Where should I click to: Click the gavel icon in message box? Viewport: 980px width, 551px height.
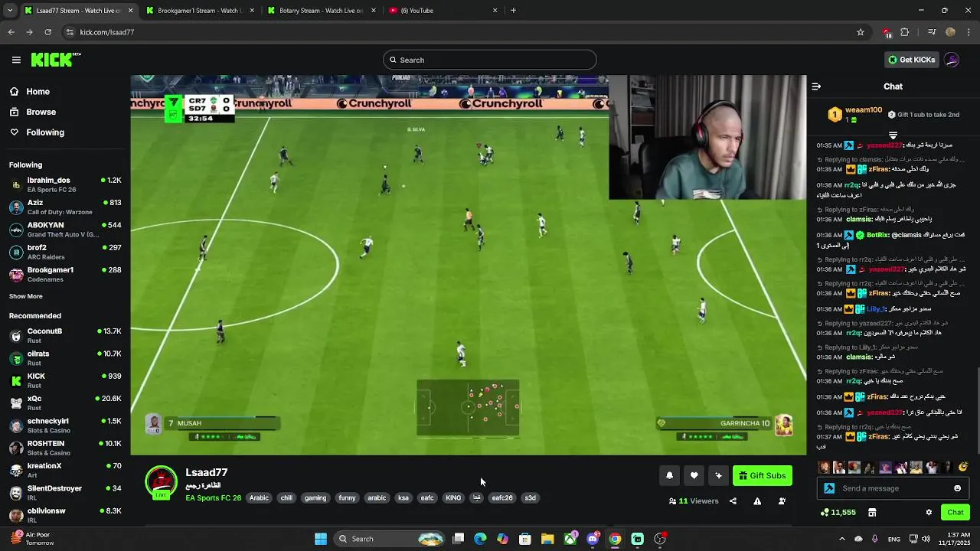coord(829,488)
